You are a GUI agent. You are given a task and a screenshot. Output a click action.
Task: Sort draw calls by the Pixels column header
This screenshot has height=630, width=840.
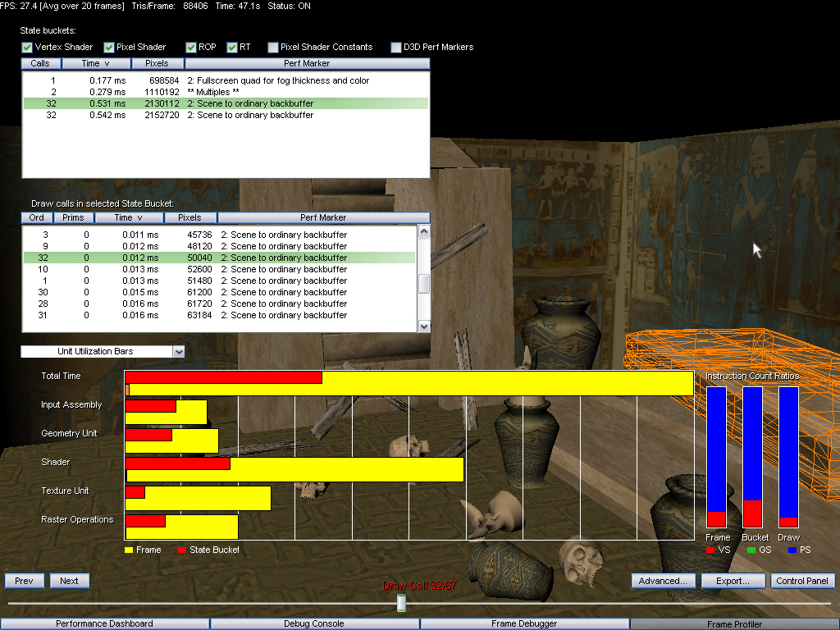pos(189,217)
